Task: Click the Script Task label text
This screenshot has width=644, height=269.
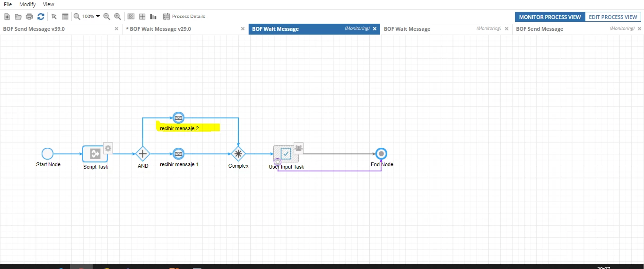Action: tap(96, 167)
